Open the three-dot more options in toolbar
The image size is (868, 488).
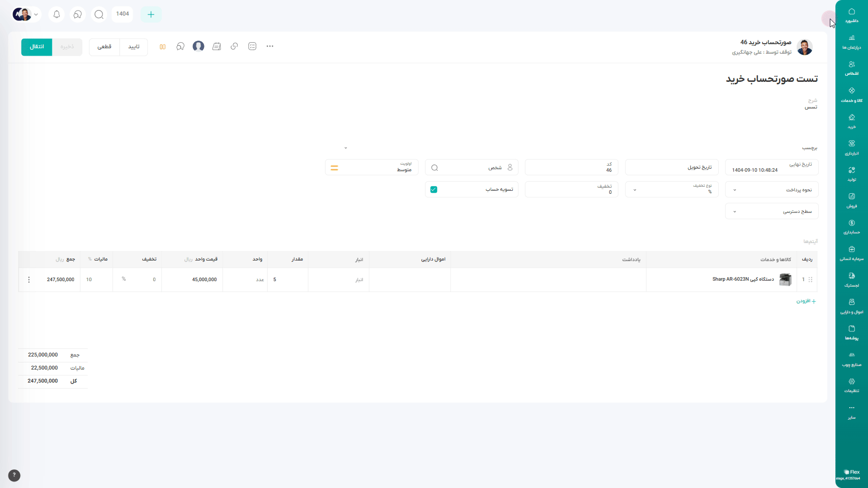click(x=270, y=46)
